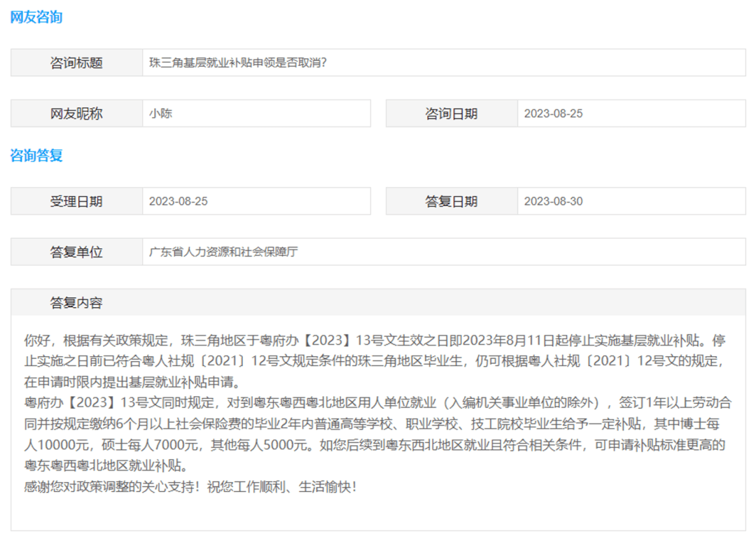Click the nickname value 小陈

(x=160, y=114)
